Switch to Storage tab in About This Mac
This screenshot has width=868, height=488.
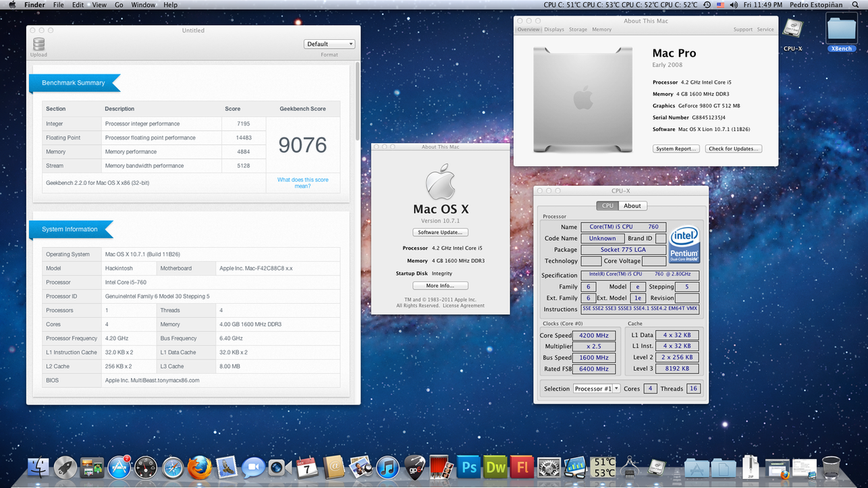578,30
